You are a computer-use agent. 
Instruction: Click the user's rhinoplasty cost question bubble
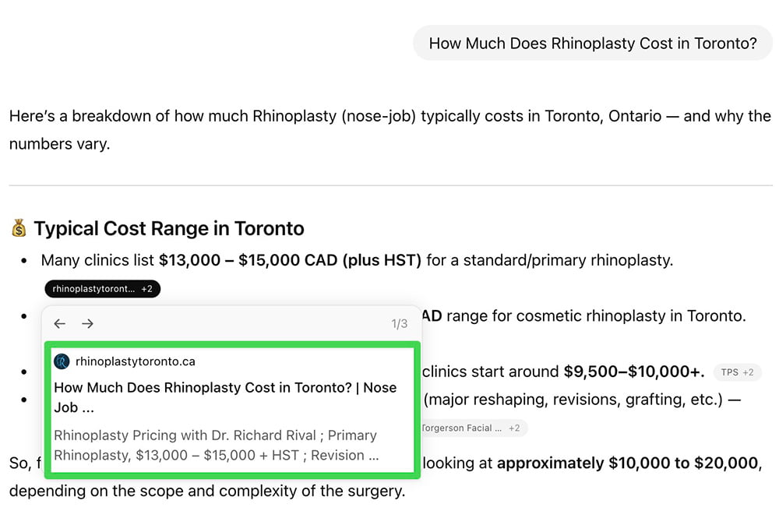coord(592,44)
